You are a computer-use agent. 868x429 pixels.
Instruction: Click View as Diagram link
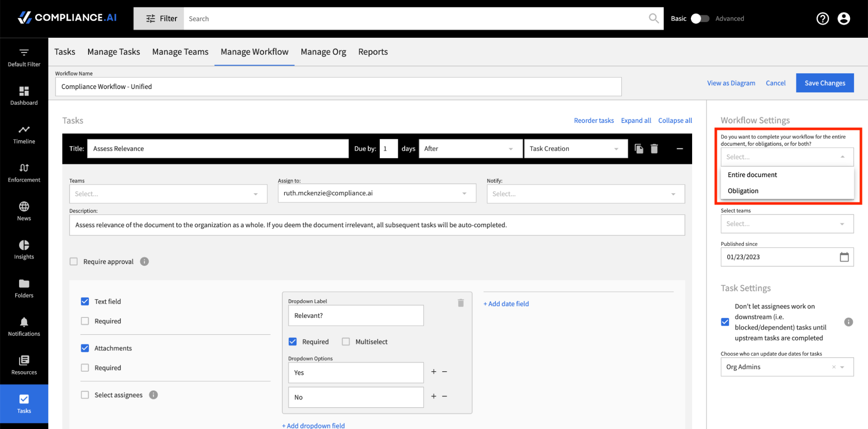731,83
